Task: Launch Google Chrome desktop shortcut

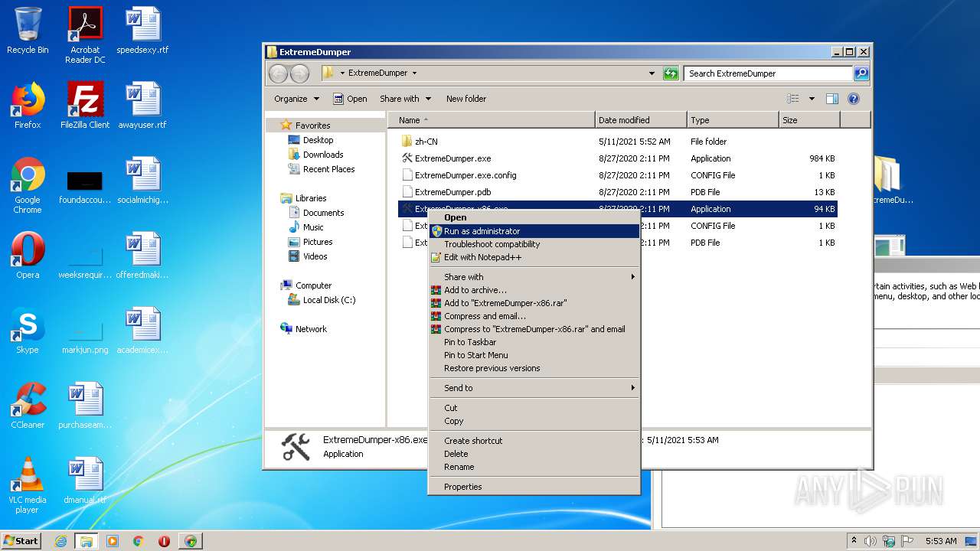Action: point(28,185)
